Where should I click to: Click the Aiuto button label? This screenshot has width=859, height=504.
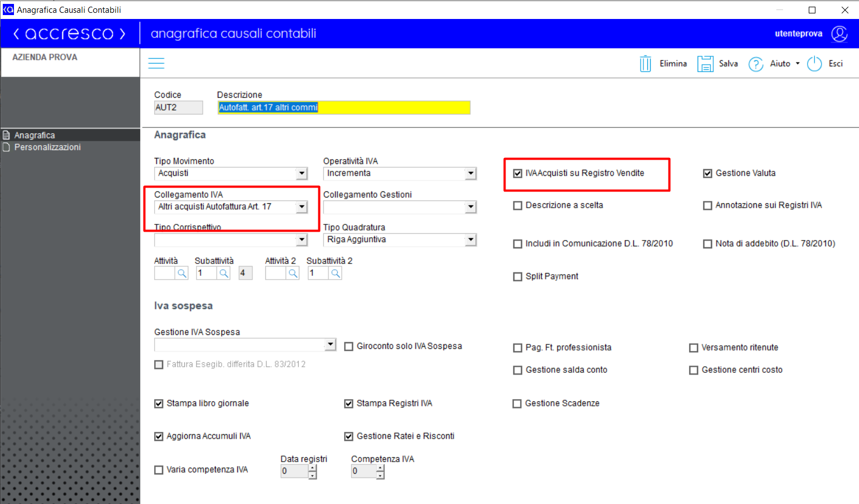(780, 64)
